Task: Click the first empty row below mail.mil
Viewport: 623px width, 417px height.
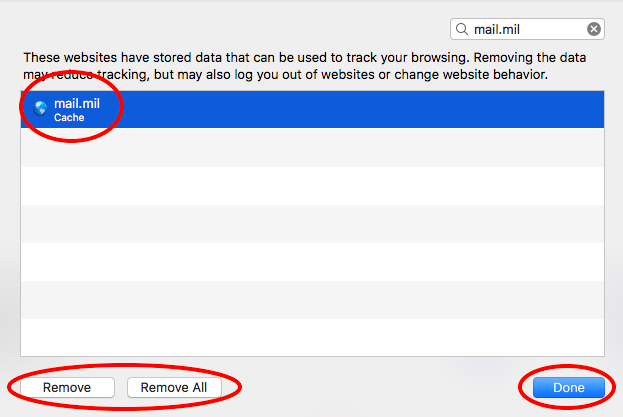Action: click(x=312, y=148)
